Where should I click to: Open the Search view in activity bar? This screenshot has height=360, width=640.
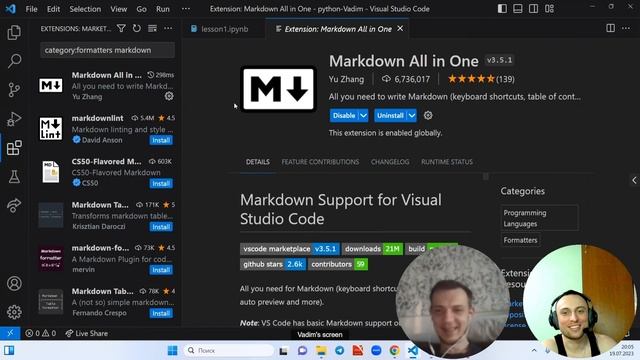[14, 61]
